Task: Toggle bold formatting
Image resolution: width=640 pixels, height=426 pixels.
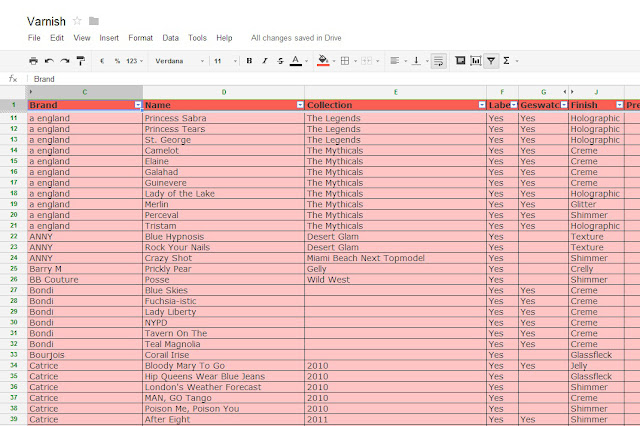Action: 249,61
